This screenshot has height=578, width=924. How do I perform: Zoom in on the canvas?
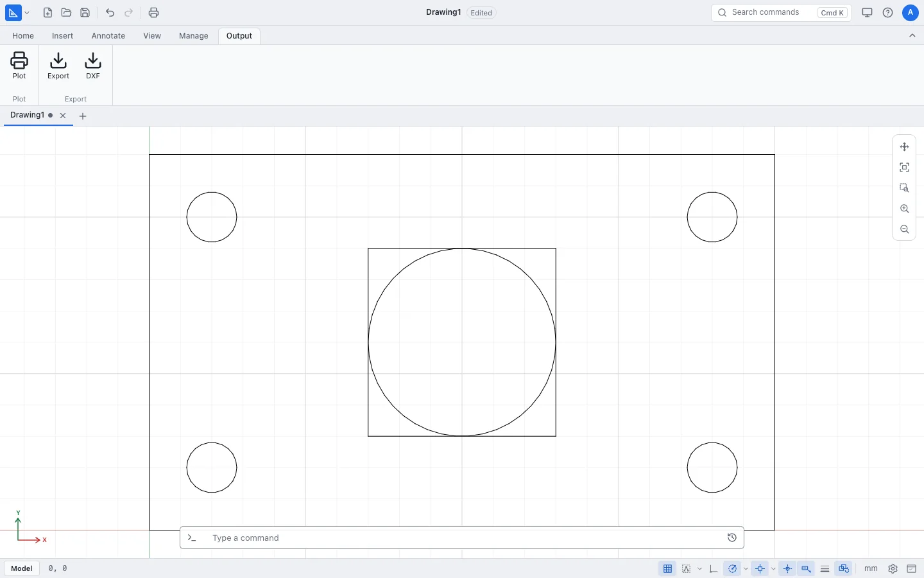coord(905,209)
